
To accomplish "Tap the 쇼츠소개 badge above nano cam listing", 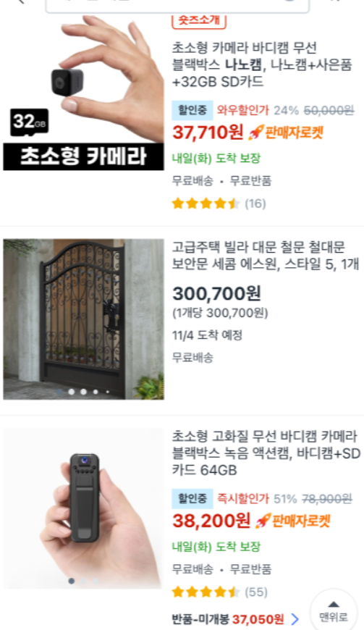I will 199,20.
